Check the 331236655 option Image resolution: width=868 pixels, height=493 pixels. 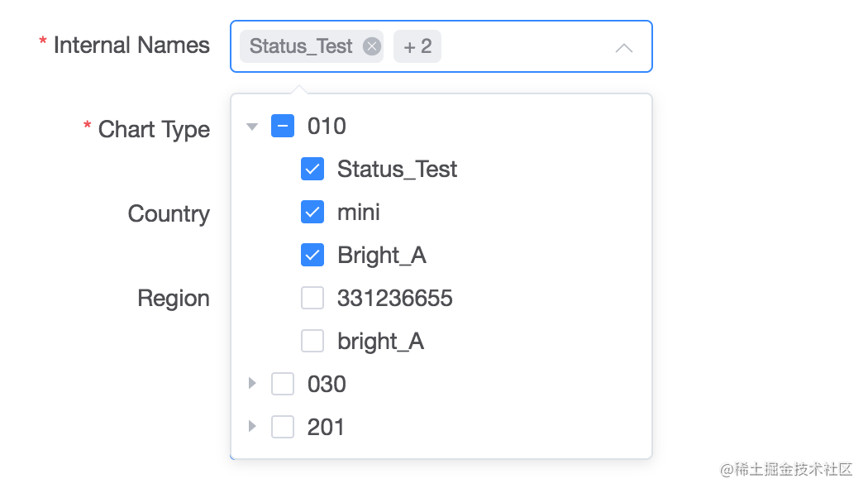point(312,298)
